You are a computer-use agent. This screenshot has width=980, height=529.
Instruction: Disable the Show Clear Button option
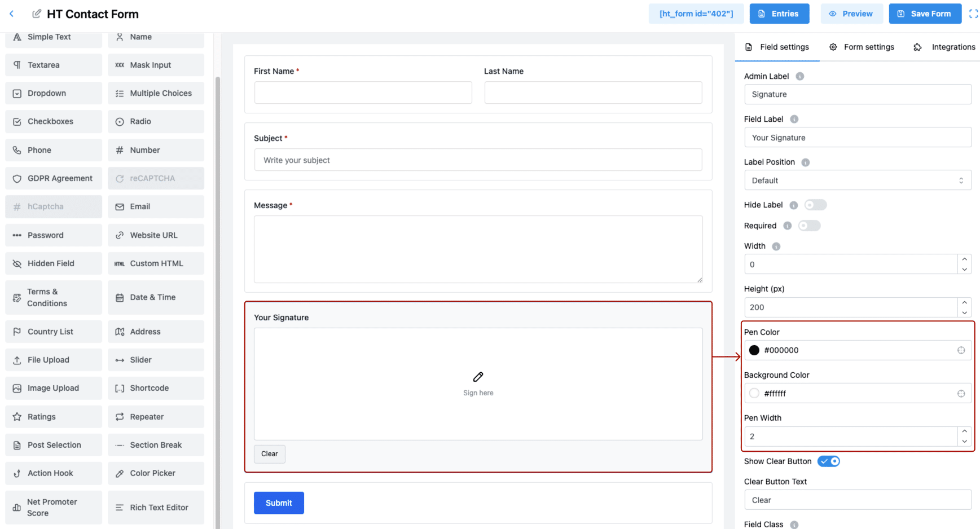(828, 461)
